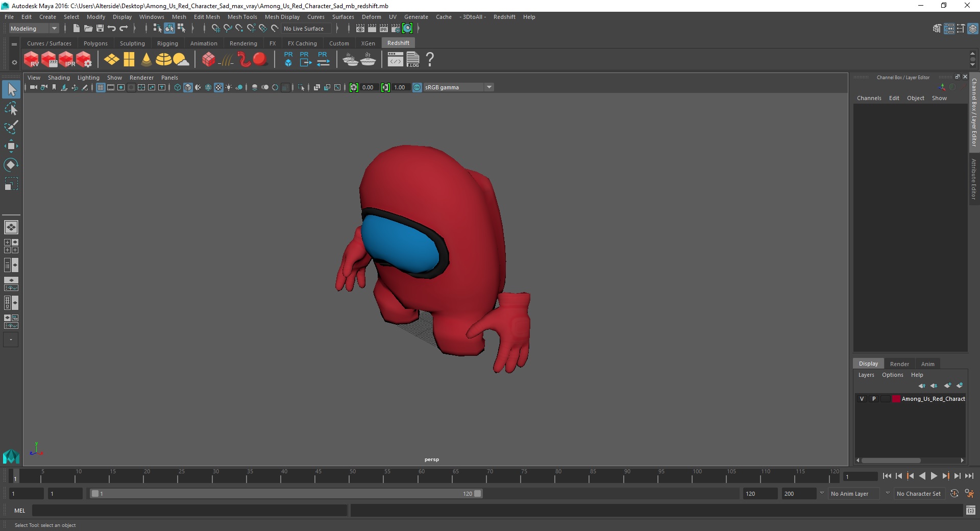980x531 pixels.
Task: Open the Script Editor button by command line
Action: click(970, 510)
